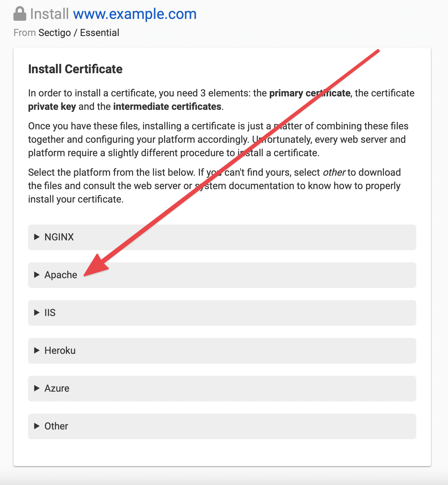Image resolution: width=448 pixels, height=485 pixels.
Task: Click the Heroku disclosure triangle
Action: pos(37,350)
